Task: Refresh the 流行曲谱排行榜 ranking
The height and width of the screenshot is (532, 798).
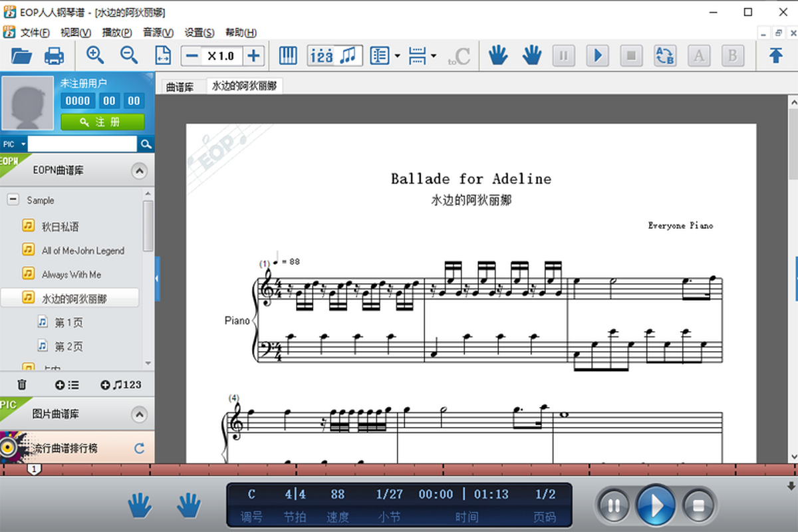Action: click(x=139, y=448)
